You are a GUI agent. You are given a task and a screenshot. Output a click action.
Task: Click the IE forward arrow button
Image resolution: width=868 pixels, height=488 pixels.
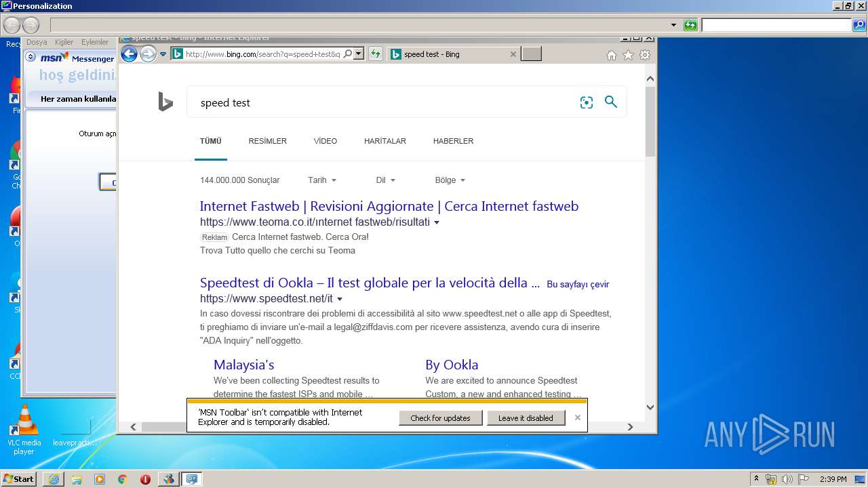[x=148, y=54]
